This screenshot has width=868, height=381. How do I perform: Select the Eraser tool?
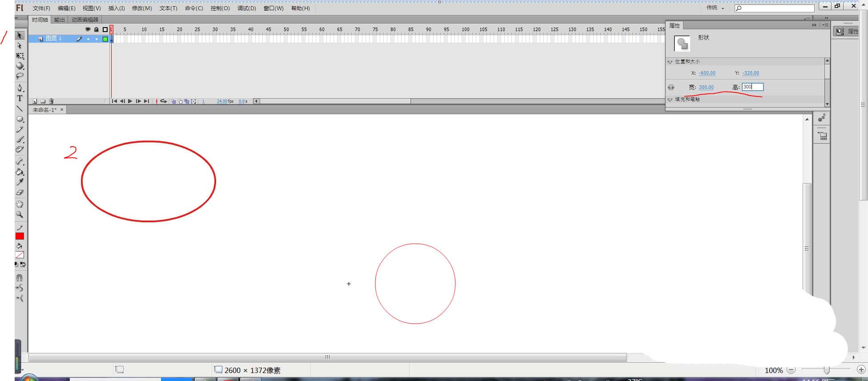pos(20,193)
